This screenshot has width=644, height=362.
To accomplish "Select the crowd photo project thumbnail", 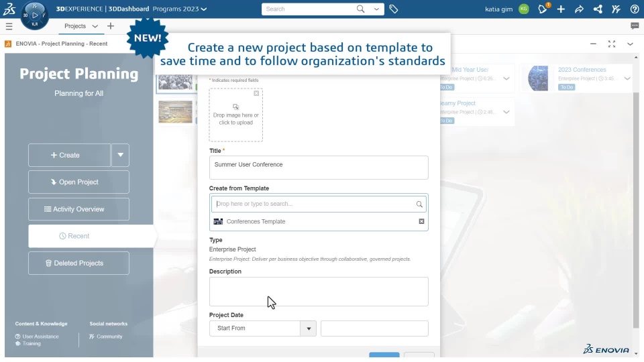I will (175, 82).
